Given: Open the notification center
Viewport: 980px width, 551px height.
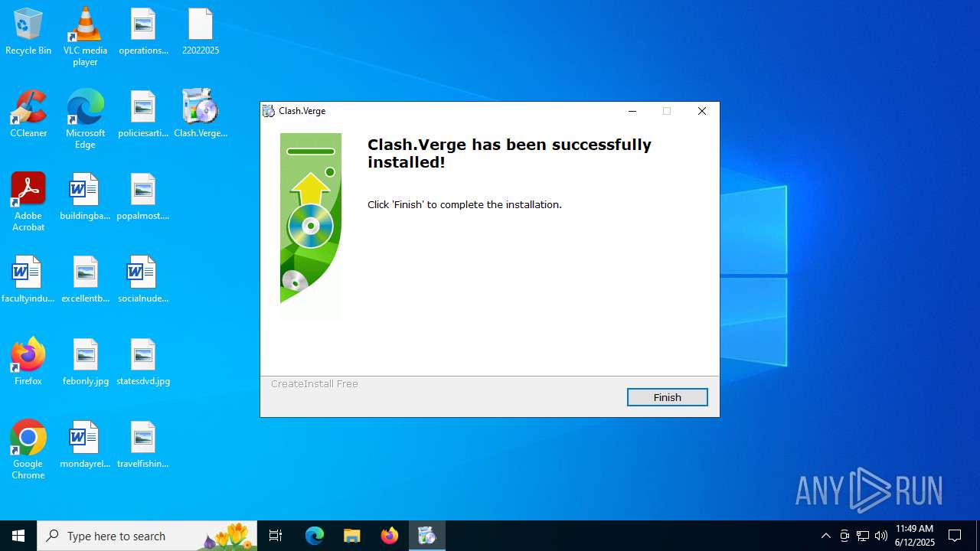Looking at the screenshot, I should (955, 536).
